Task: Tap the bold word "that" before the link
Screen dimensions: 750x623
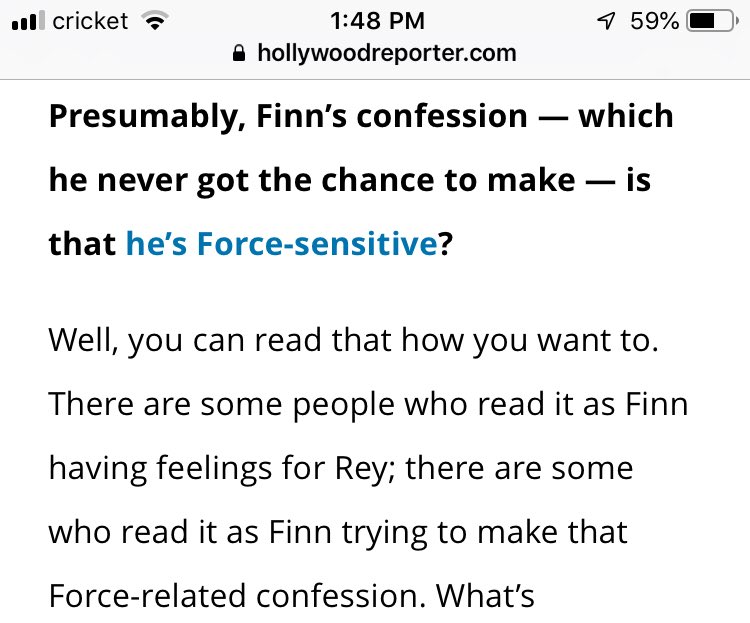Action: point(82,244)
